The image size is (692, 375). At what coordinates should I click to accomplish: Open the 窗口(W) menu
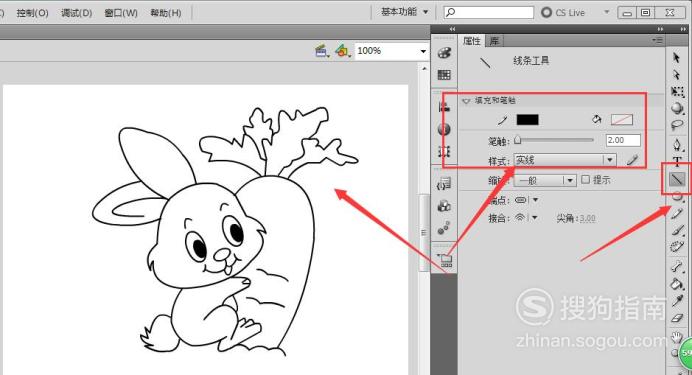point(121,13)
